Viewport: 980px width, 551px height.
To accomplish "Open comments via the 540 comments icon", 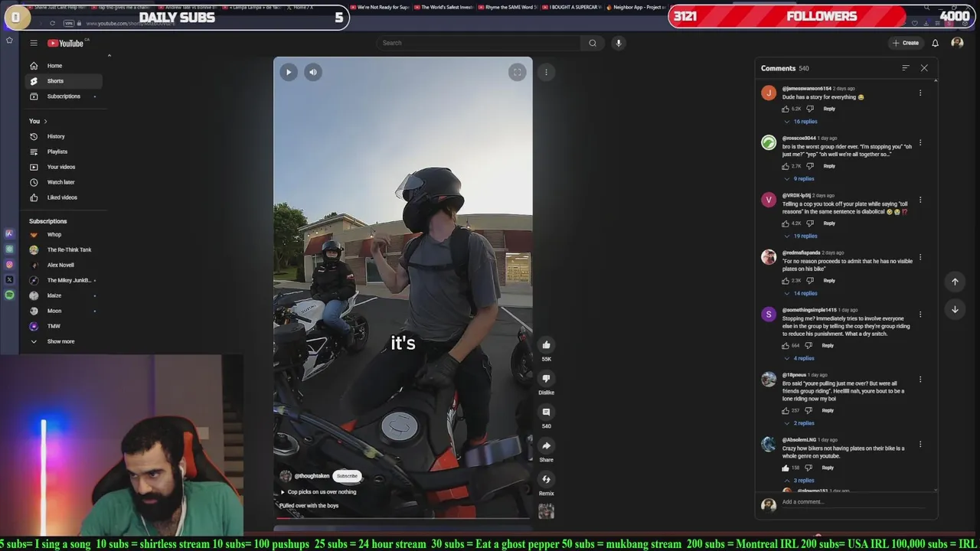I will point(546,412).
